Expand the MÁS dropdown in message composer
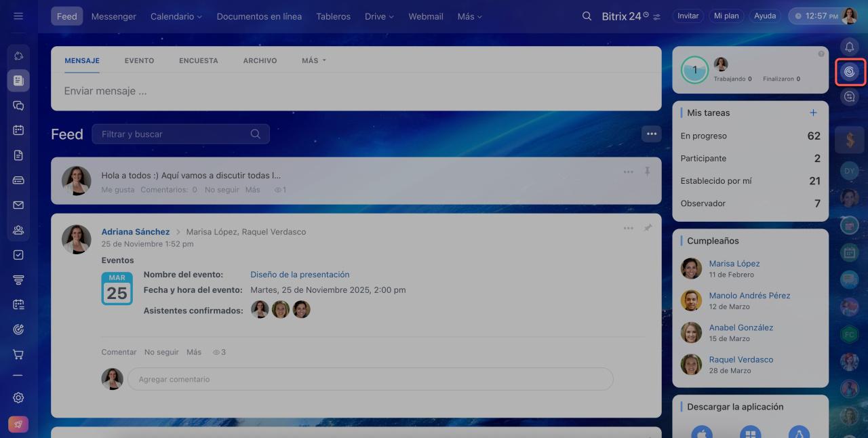Screen dimensions: 868x438 (314, 60)
